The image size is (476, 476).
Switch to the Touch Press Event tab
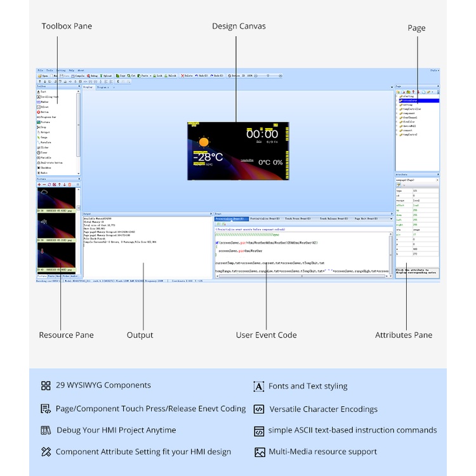296,218
